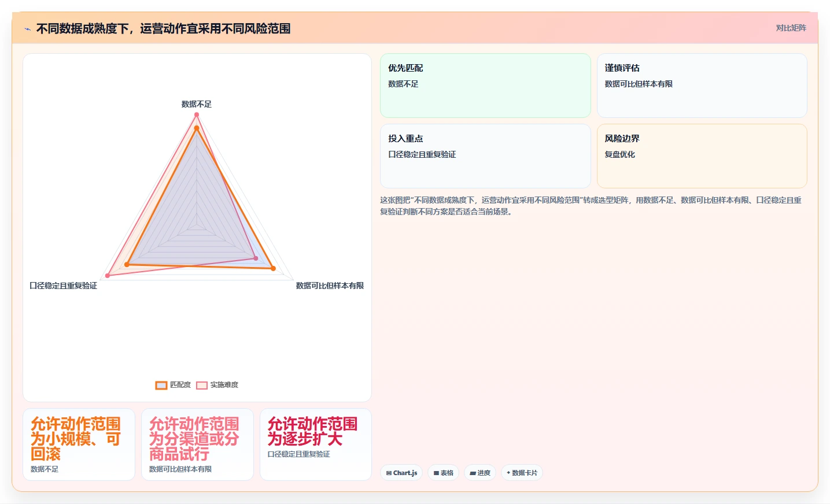Toggle the 匹配度 legend swatch
Viewport: 830px width, 504px height.
(161, 385)
